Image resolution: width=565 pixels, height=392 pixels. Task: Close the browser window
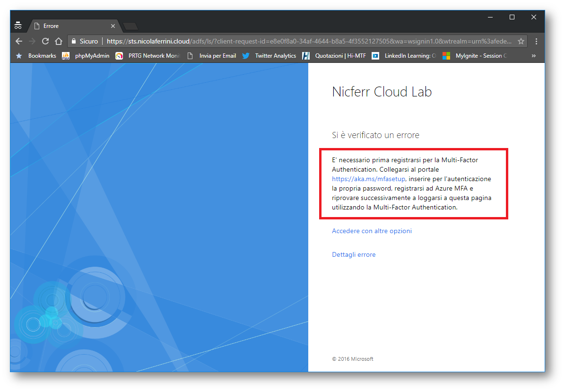pyautogui.click(x=534, y=17)
